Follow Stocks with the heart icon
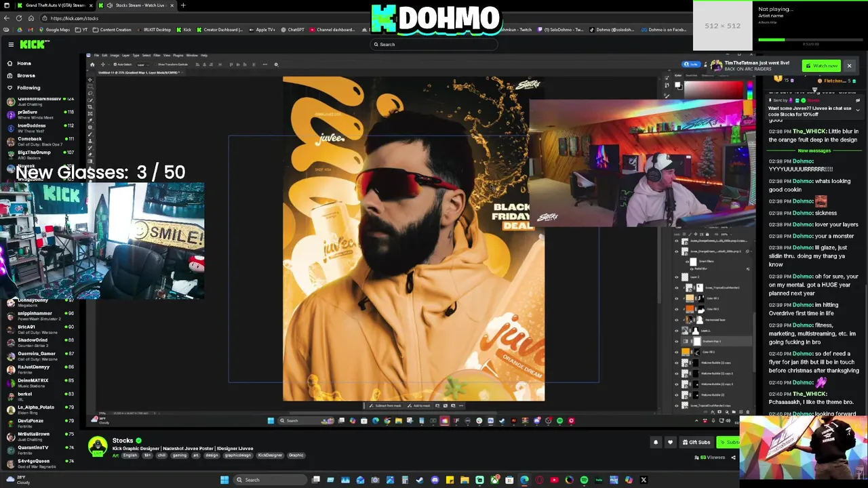The height and width of the screenshot is (488, 868). click(x=670, y=442)
